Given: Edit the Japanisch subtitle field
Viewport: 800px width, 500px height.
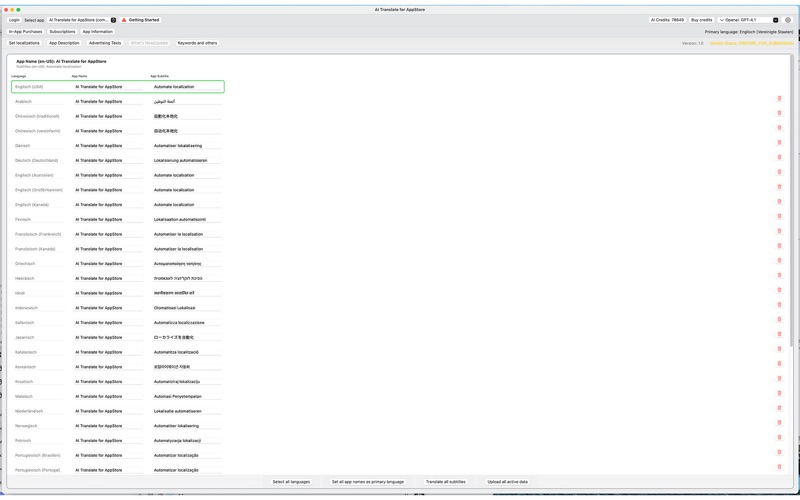Looking at the screenshot, I should (x=187, y=337).
